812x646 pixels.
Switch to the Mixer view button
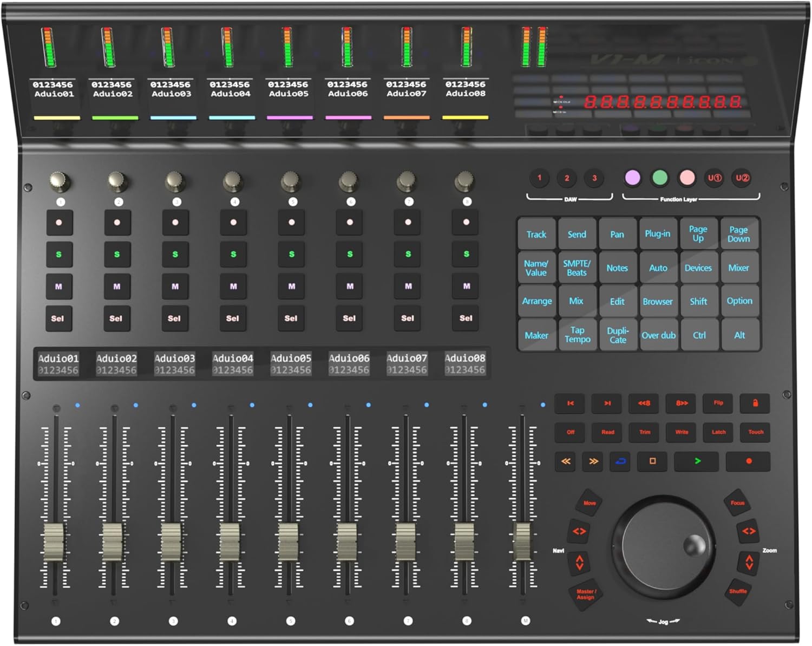coord(739,267)
